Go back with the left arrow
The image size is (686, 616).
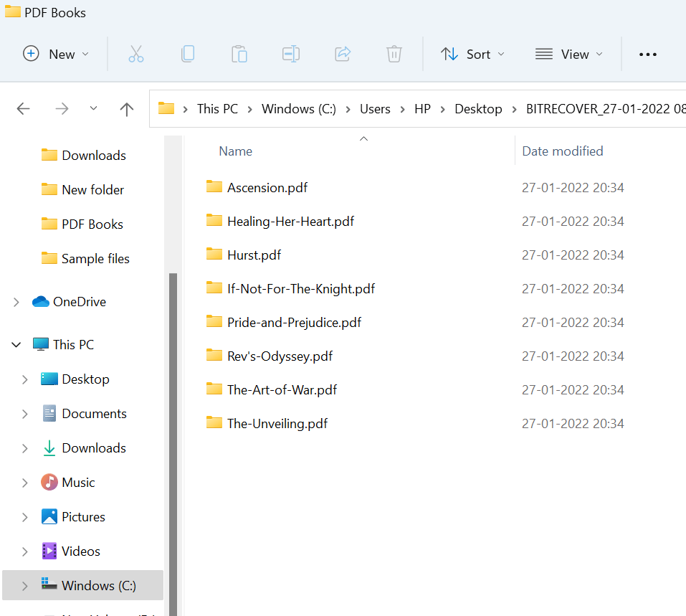pyautogui.click(x=24, y=109)
